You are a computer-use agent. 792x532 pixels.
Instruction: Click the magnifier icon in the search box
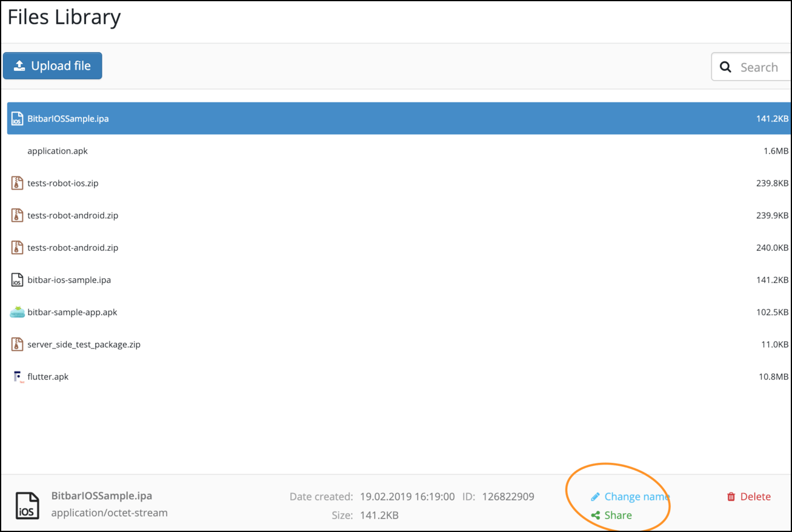pos(725,67)
